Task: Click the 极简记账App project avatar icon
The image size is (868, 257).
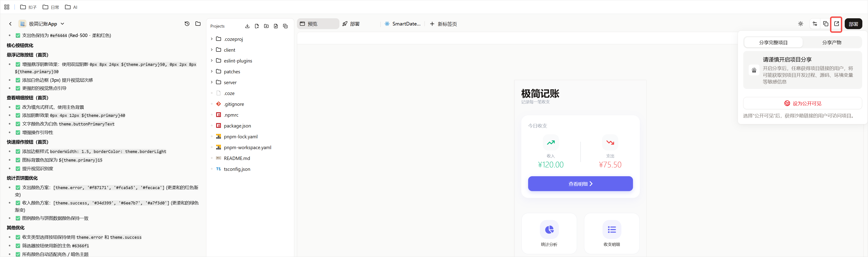Action: click(23, 24)
